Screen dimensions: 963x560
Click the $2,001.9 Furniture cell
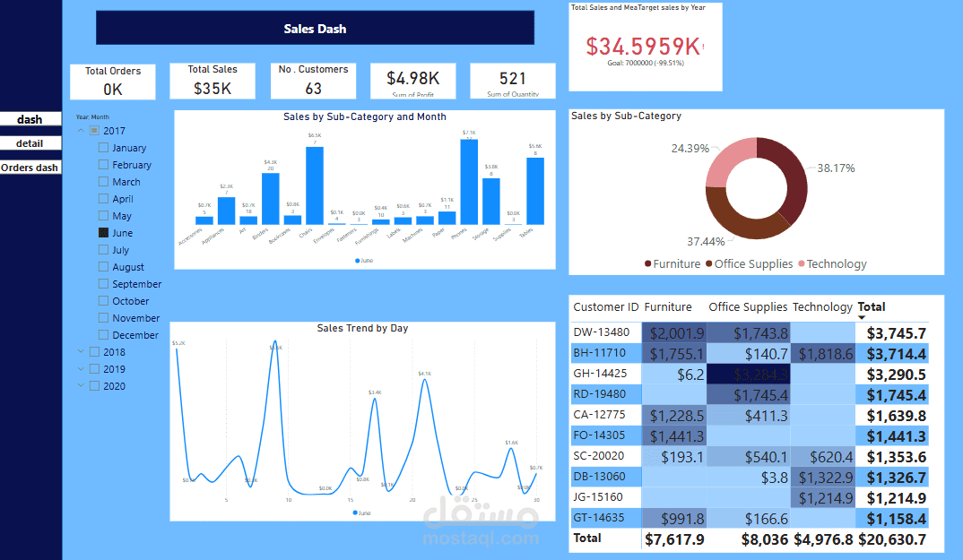click(674, 332)
